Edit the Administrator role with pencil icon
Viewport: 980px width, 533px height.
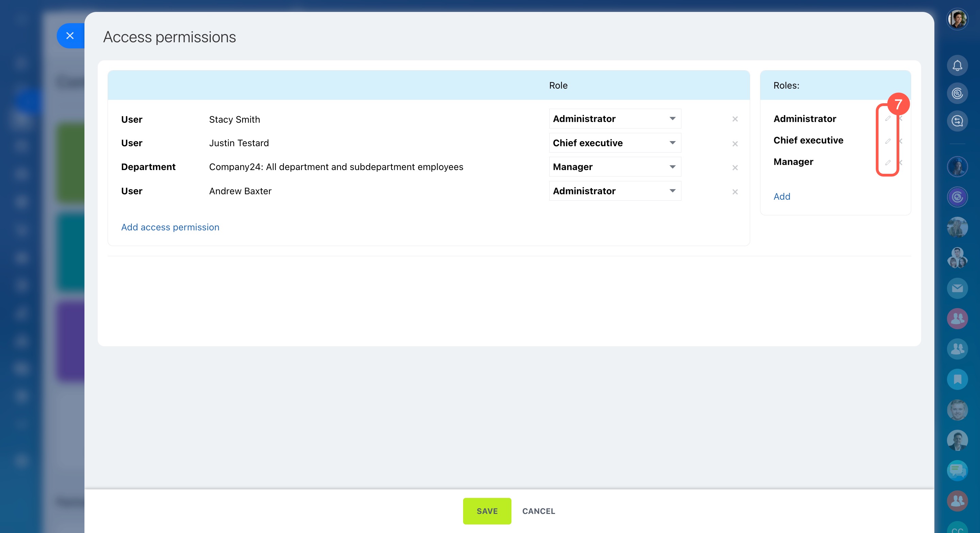[x=888, y=118]
